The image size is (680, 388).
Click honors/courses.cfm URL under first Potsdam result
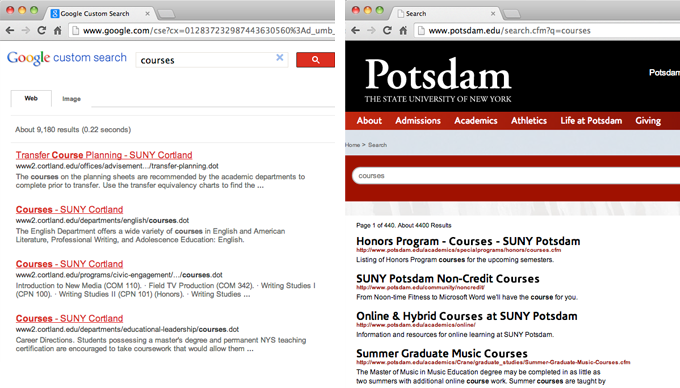tap(458, 250)
